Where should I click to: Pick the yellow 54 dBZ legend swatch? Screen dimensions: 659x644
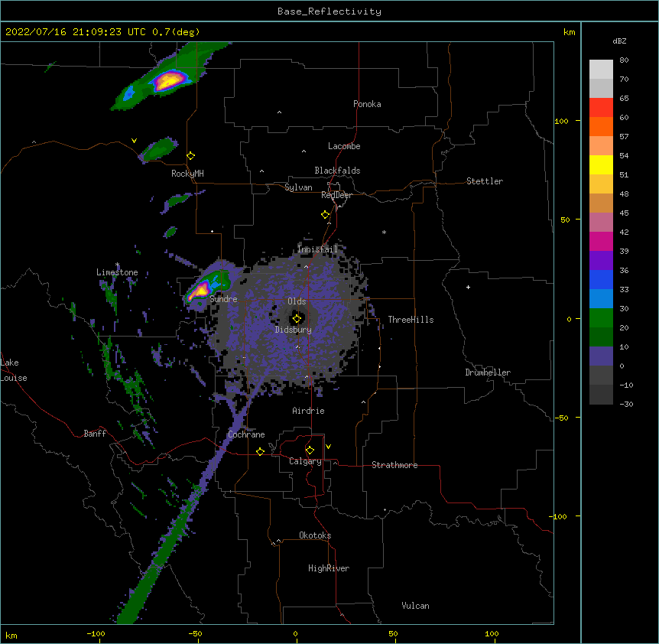601,164
